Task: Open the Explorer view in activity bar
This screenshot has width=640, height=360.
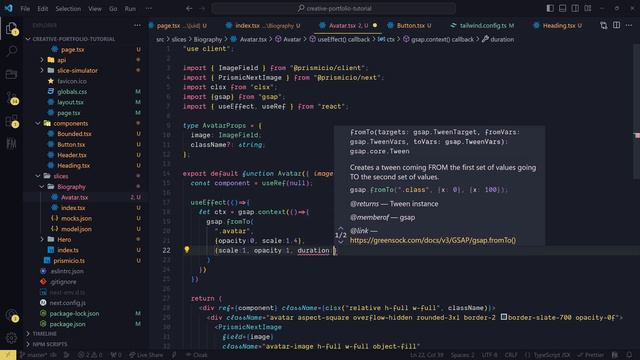Action: 12,29
